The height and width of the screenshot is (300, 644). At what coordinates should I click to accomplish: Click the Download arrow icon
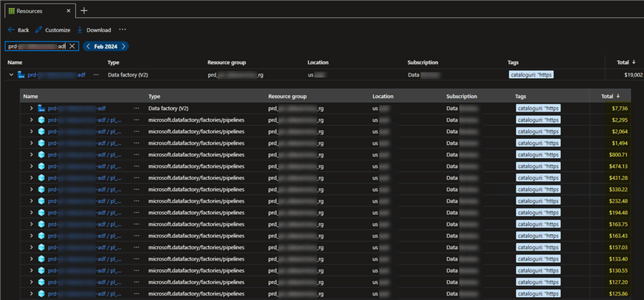(x=80, y=30)
